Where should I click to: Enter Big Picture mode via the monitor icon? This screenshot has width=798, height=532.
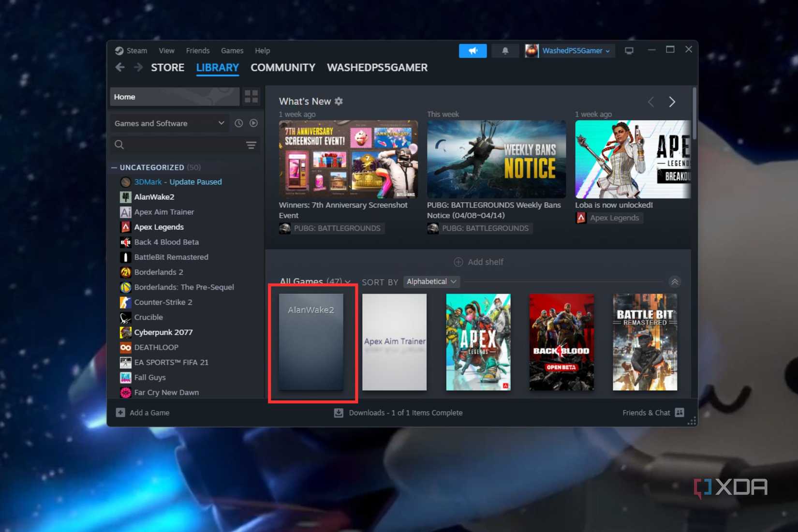pos(629,50)
